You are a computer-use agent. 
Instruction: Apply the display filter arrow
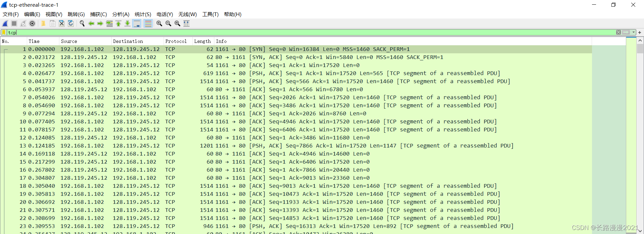pos(626,32)
